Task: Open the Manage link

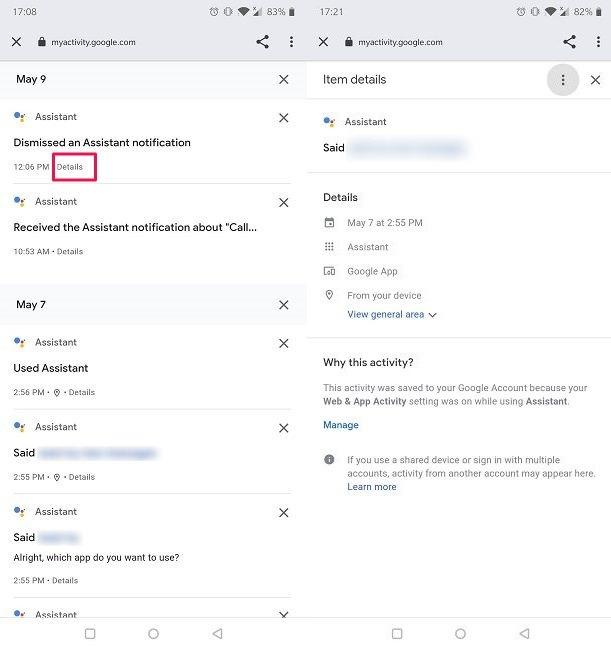Action: (x=341, y=425)
